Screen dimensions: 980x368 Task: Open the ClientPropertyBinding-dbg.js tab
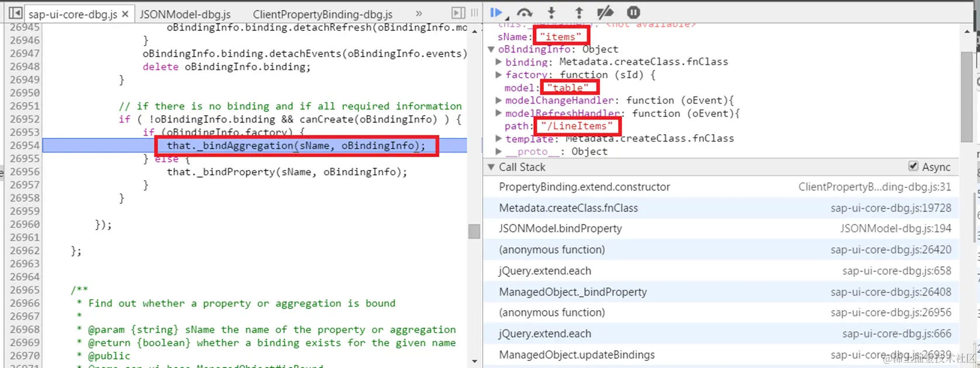pos(322,14)
